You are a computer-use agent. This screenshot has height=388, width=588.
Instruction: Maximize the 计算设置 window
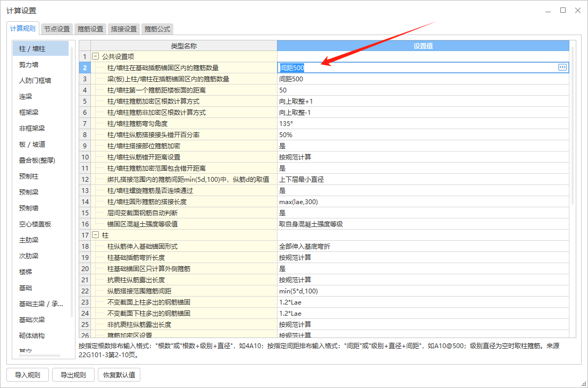click(563, 11)
